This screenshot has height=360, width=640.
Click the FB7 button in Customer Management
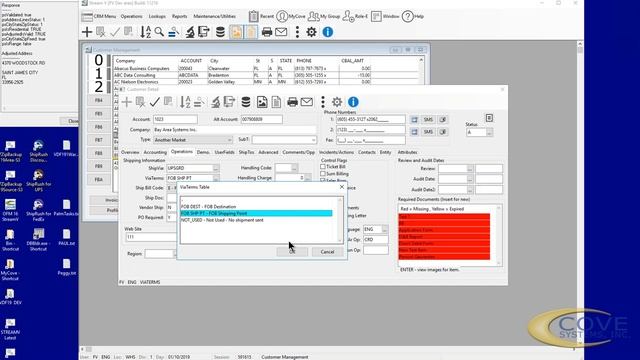click(x=99, y=140)
